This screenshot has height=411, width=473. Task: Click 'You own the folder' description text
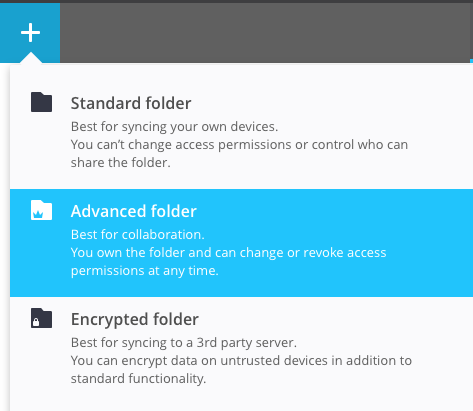click(228, 253)
